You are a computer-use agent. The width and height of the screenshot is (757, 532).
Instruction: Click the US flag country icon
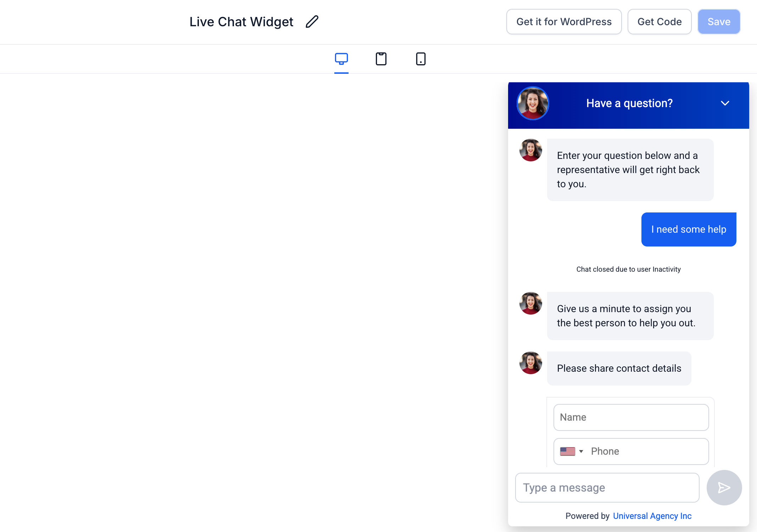568,451
